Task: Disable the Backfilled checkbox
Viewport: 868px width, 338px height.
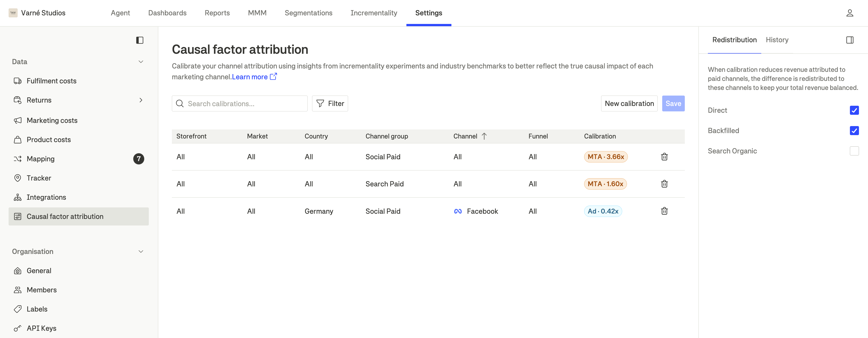Action: coord(854,131)
